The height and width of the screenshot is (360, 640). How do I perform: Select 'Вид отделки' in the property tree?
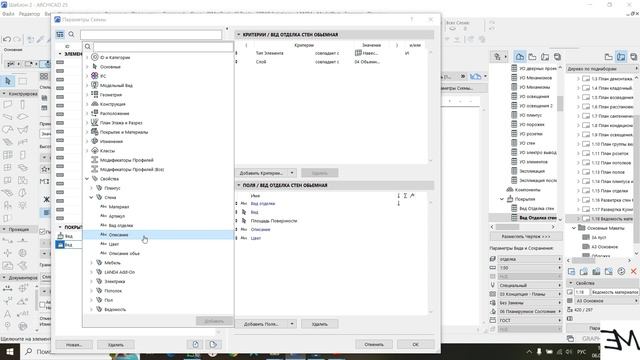[x=121, y=225]
